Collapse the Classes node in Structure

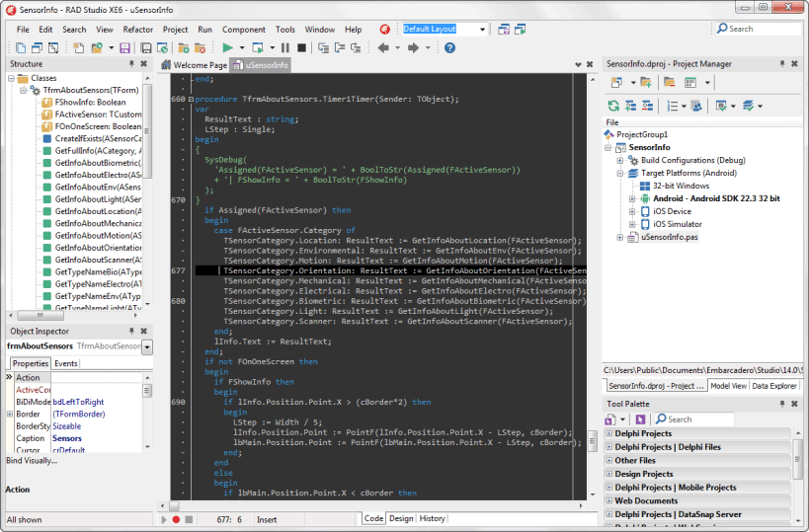(x=11, y=78)
